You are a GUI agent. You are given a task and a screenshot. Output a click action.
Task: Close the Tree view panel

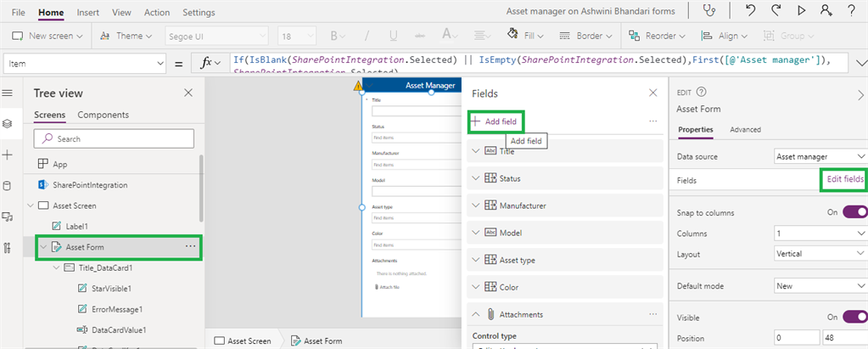click(188, 93)
